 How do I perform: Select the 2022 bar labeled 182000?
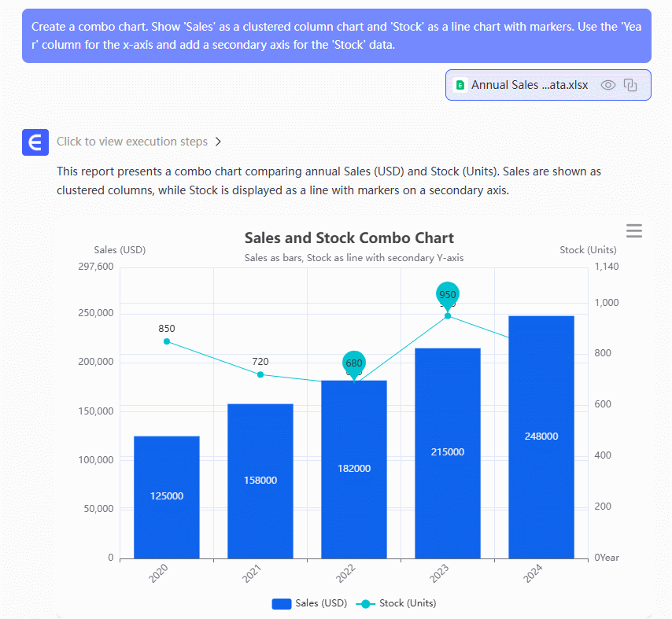click(354, 470)
